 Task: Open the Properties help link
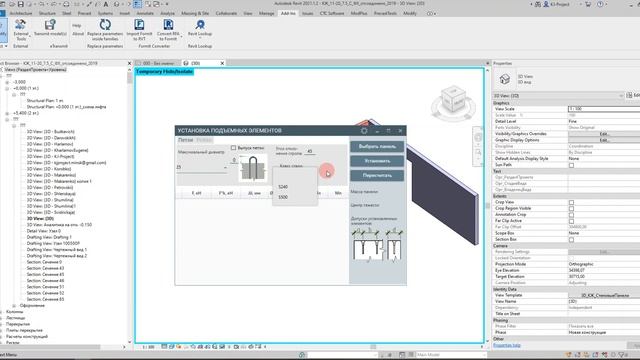[507, 345]
